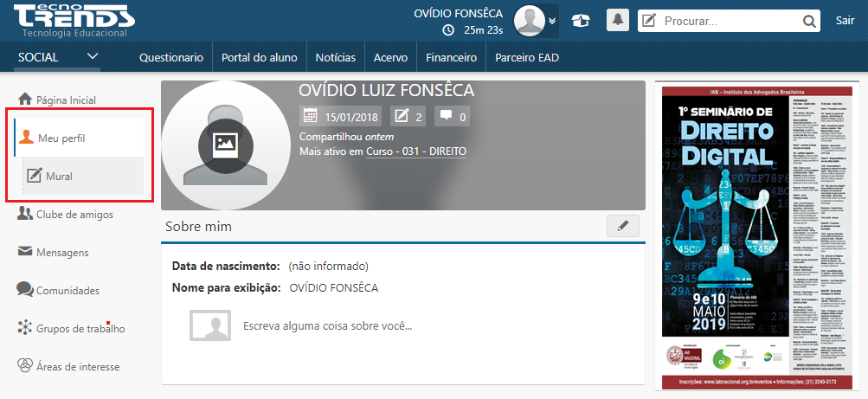Click Sair to log out
Viewport: 868px width, 399px height.
point(845,21)
